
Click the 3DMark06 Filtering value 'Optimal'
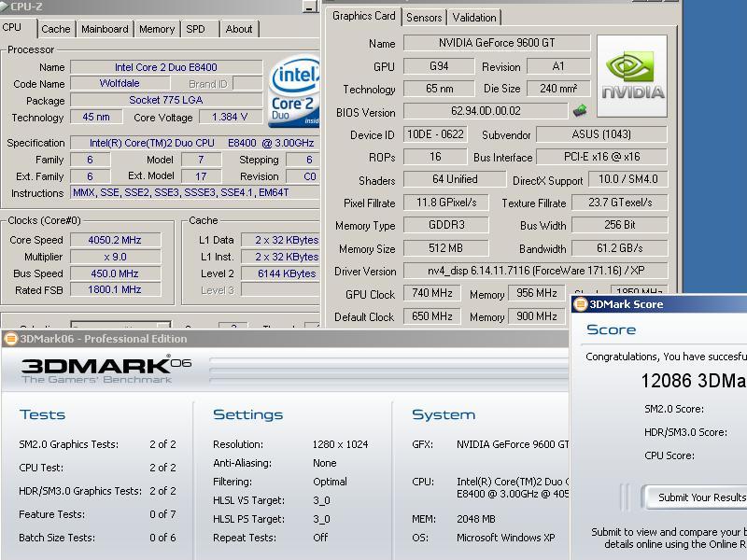pos(330,482)
